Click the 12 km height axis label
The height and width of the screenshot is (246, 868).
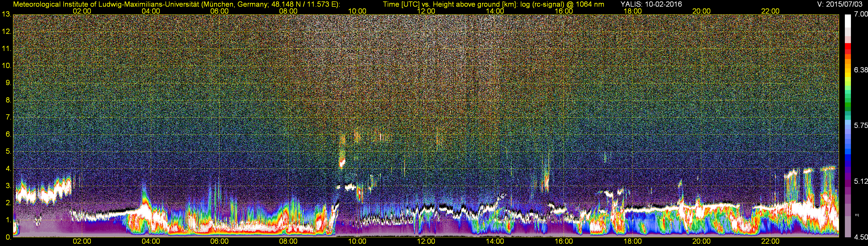pyautogui.click(x=6, y=31)
